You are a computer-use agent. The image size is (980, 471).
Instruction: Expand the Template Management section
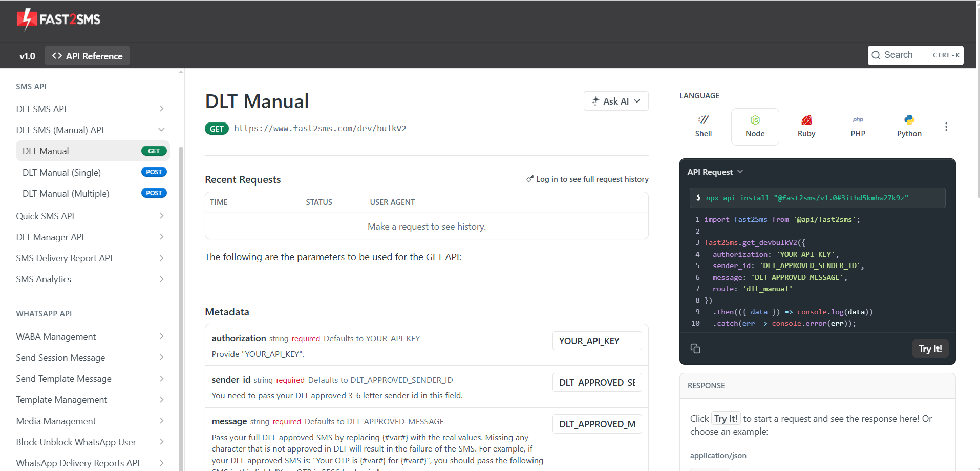161,399
